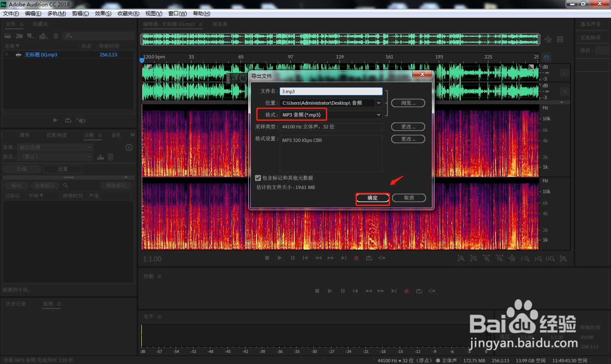Image resolution: width=611 pixels, height=364 pixels.
Task: Open the 多轨(M) menu
Action: coord(57,14)
